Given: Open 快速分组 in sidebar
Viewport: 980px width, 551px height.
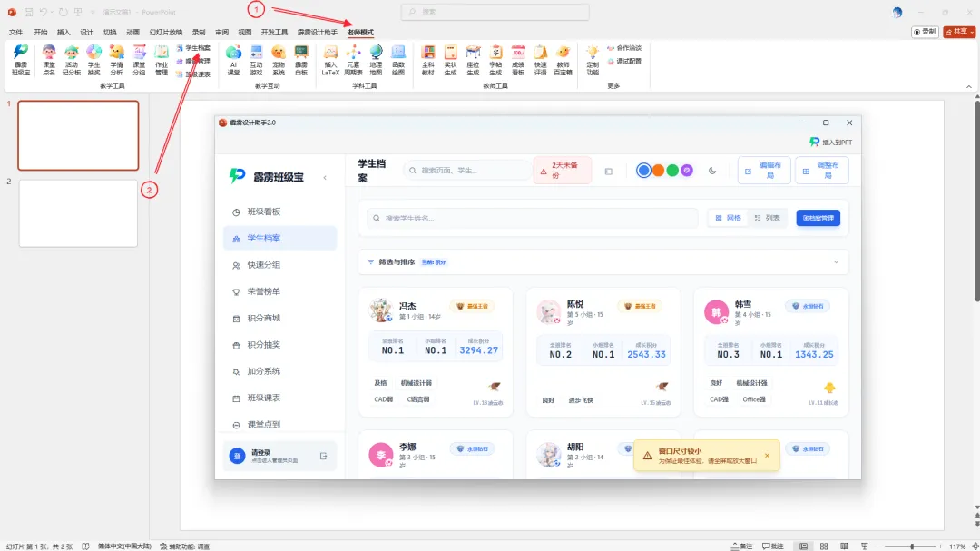Looking at the screenshot, I should click(x=280, y=265).
